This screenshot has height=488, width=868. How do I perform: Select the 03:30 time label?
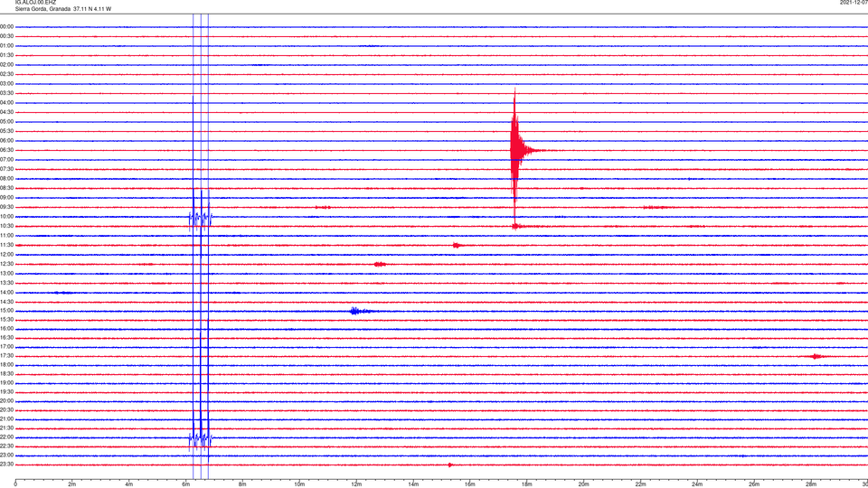7,93
